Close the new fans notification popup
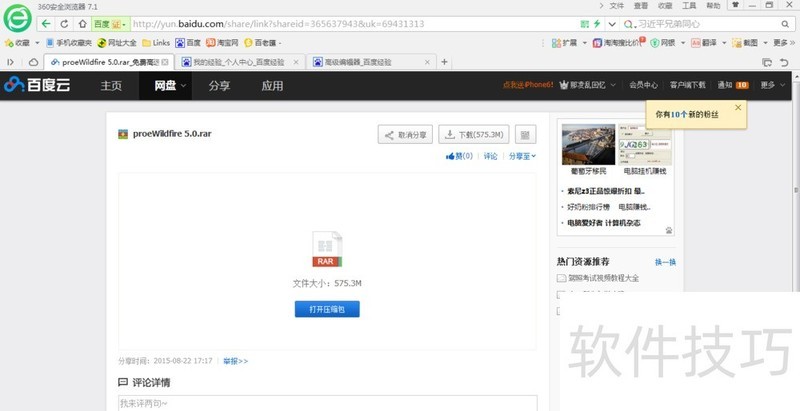This screenshot has height=411, width=800. (738, 108)
